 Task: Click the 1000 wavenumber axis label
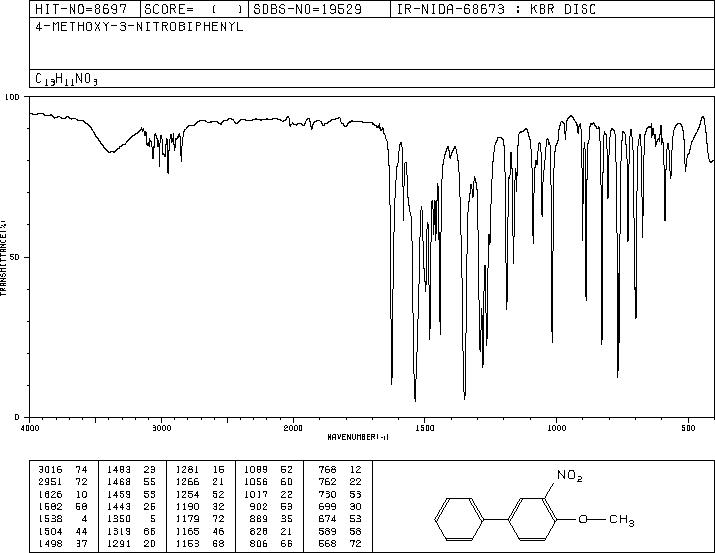pyautogui.click(x=556, y=428)
